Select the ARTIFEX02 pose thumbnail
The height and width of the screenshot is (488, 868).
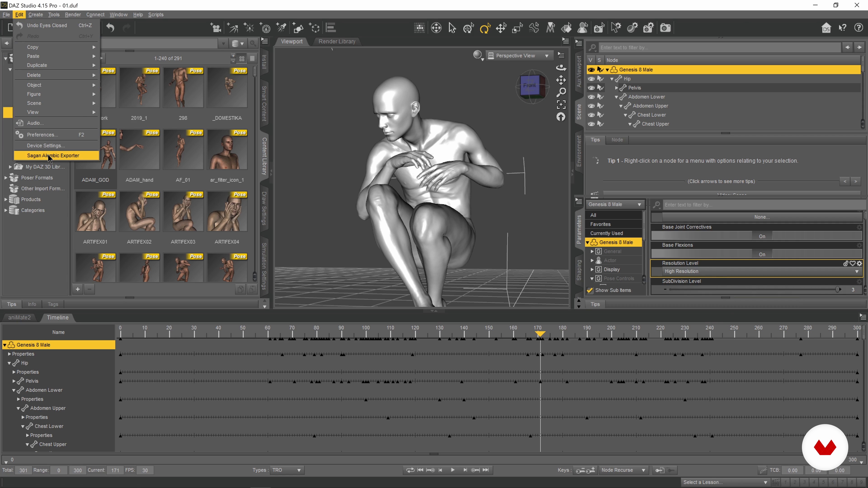(x=139, y=211)
